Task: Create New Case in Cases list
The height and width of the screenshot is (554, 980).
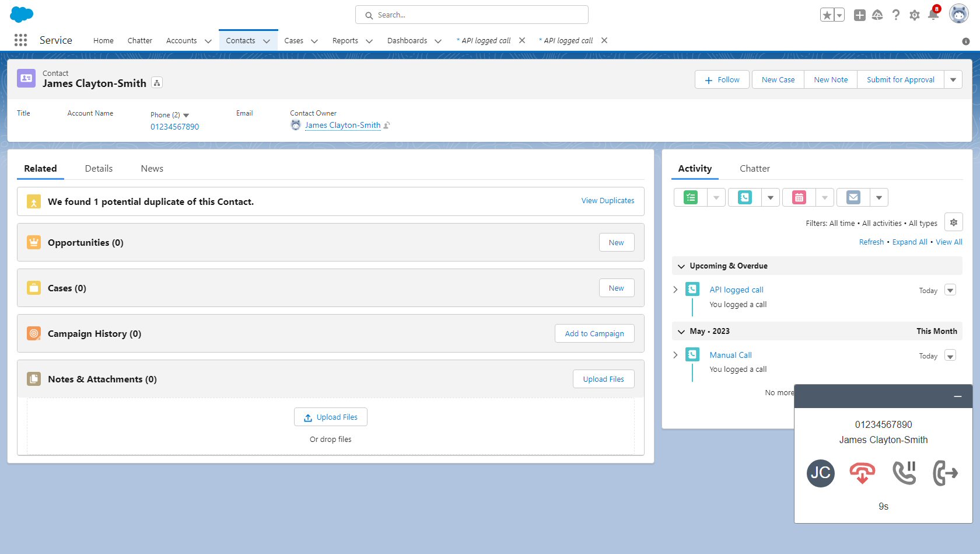Action: [x=617, y=288]
